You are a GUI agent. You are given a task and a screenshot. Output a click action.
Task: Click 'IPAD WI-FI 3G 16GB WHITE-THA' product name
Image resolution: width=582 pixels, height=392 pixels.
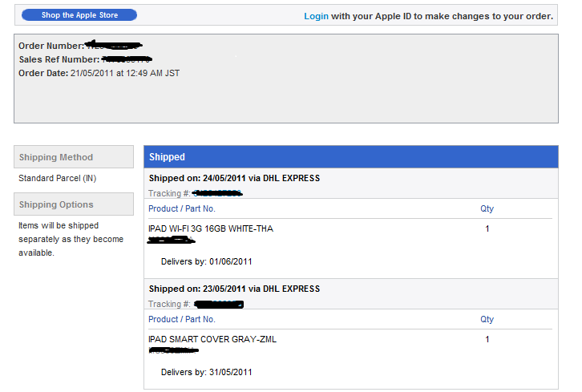point(211,228)
